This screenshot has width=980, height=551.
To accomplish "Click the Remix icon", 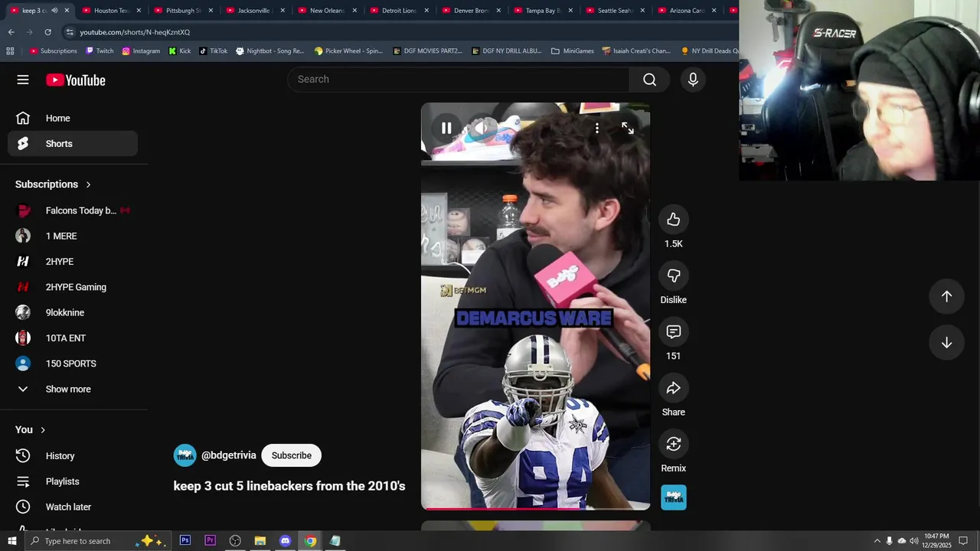I will coord(674,444).
